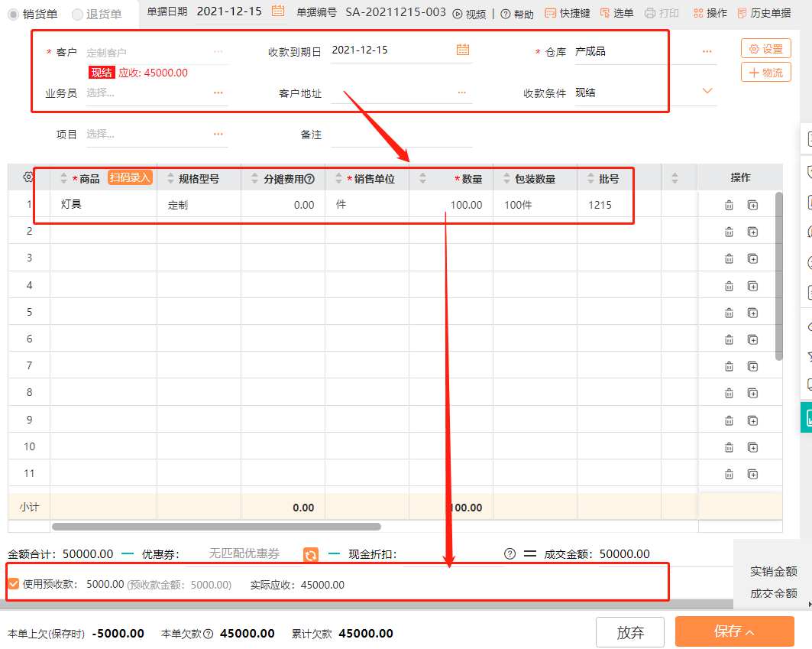Expand the 收款条件 row chevron
812x649 pixels.
click(x=707, y=90)
